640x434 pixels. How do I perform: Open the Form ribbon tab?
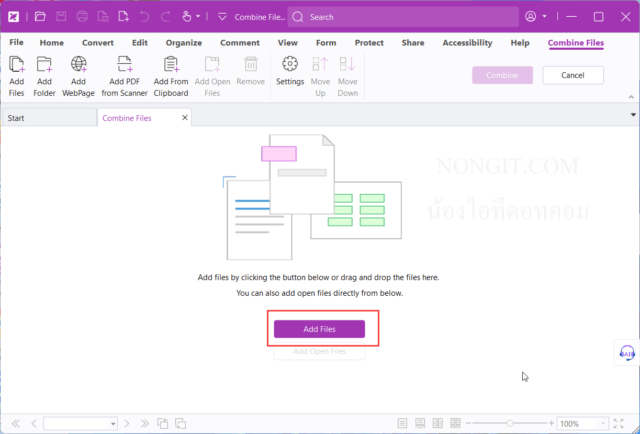pyautogui.click(x=326, y=42)
